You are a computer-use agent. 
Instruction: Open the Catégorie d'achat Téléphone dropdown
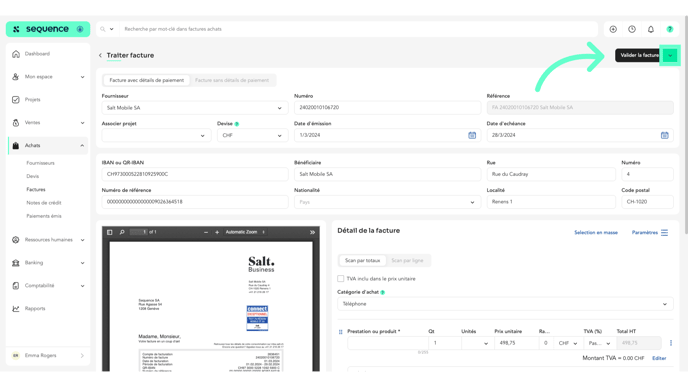tap(505, 304)
